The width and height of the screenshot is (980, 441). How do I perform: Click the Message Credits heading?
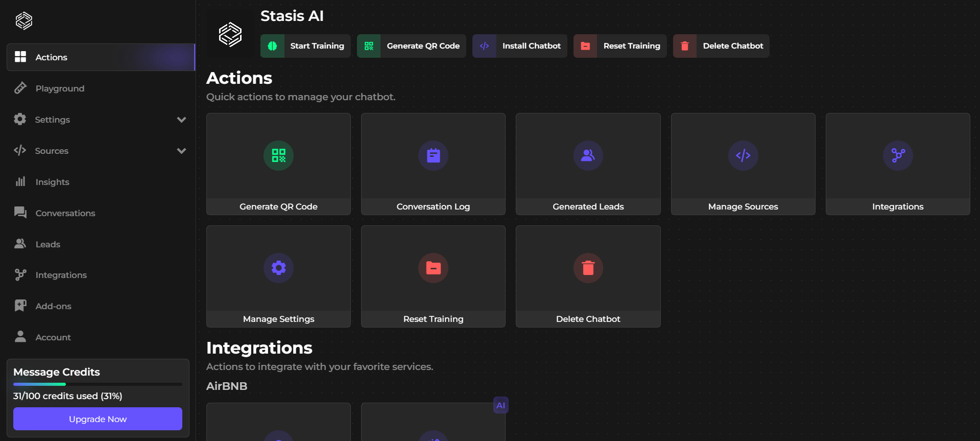[57, 372]
